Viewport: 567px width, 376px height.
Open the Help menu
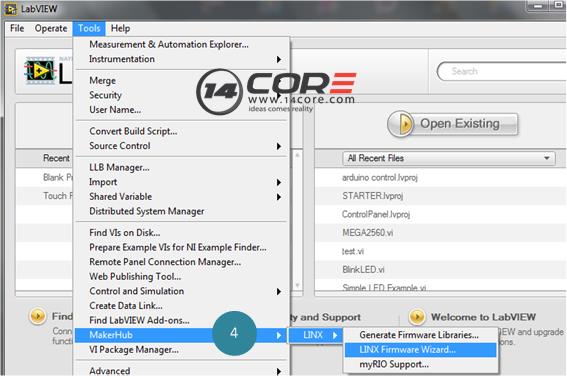(x=120, y=28)
